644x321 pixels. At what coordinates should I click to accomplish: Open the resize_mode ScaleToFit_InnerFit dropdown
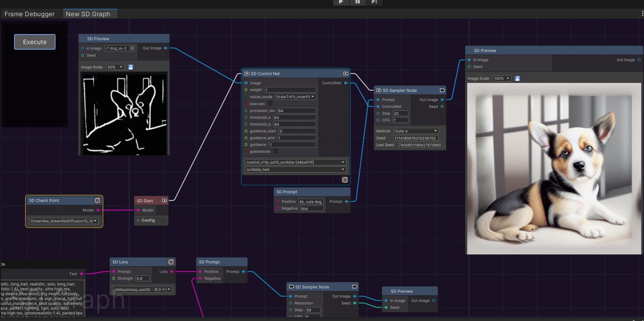pos(296,97)
